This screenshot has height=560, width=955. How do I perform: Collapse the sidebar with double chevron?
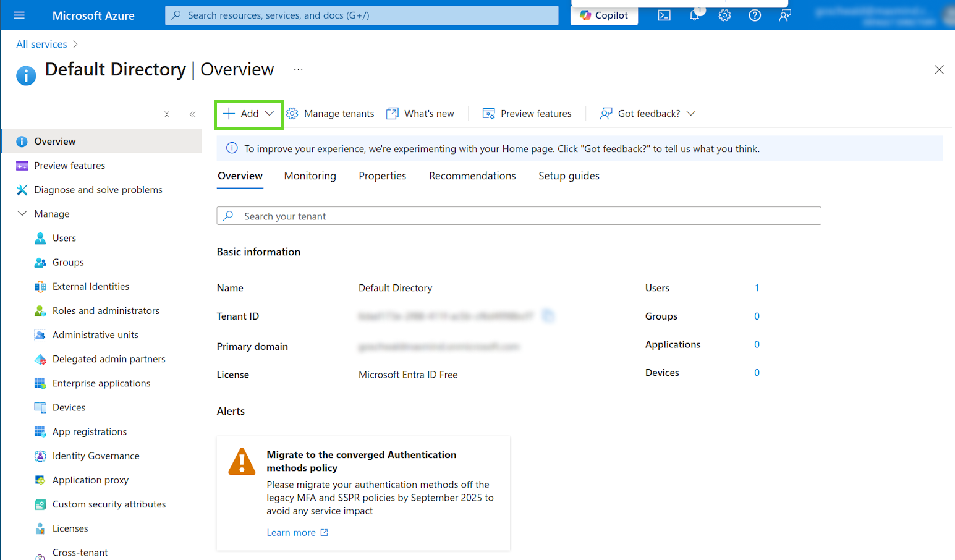coord(193,114)
